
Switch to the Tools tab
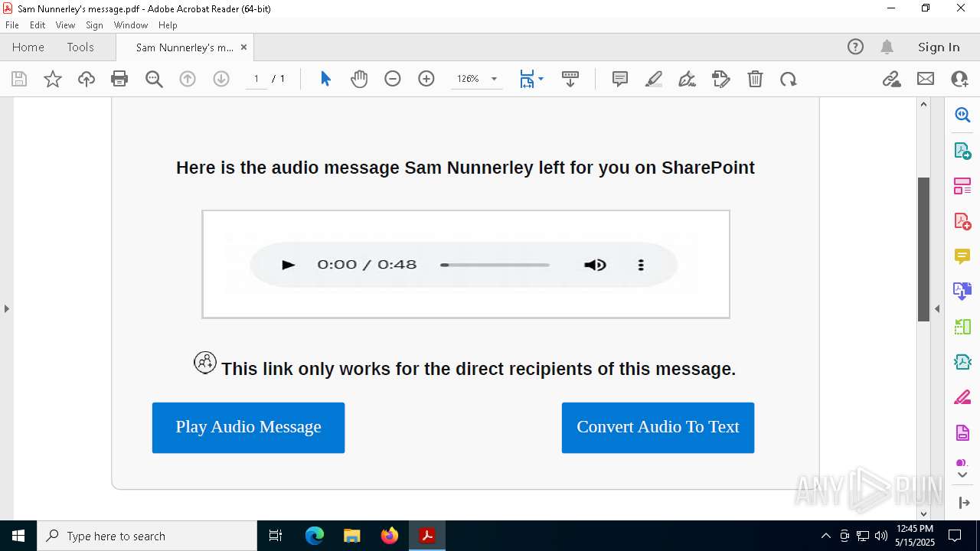tap(80, 47)
